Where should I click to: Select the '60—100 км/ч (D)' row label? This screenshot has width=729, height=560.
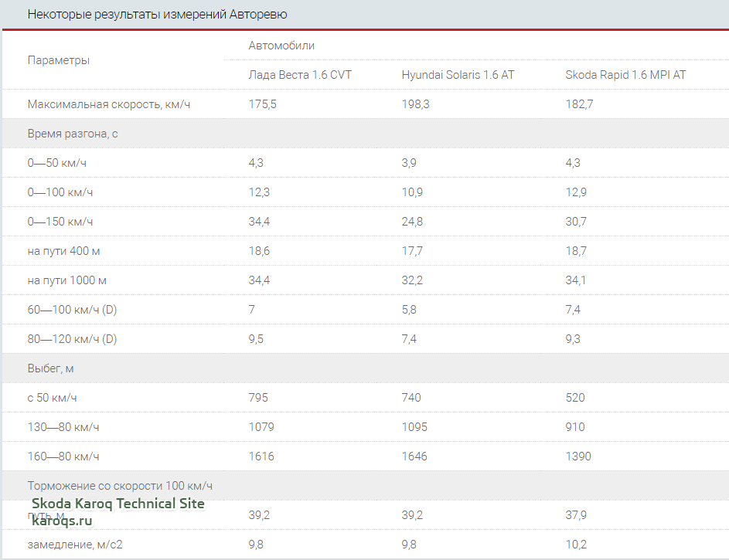[72, 310]
